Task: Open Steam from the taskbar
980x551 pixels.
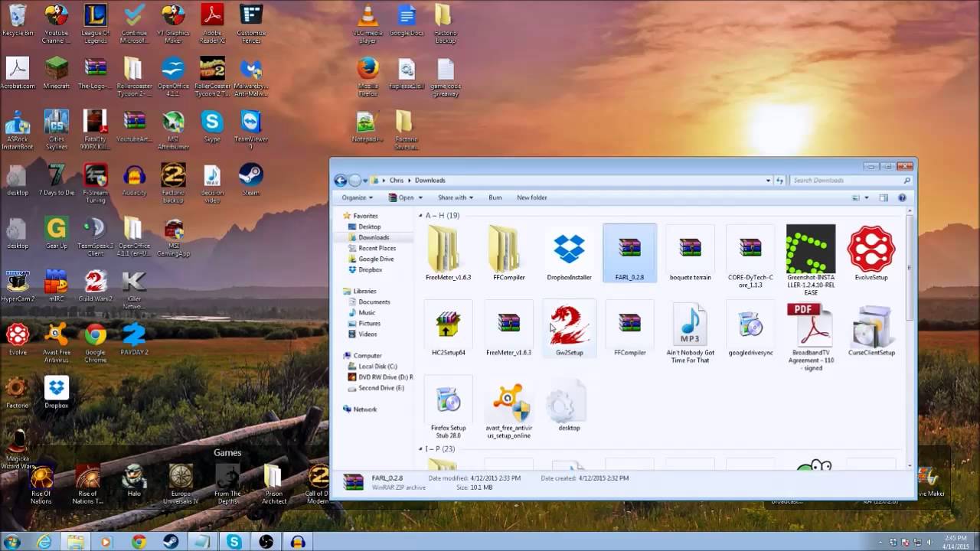Action: (x=170, y=542)
